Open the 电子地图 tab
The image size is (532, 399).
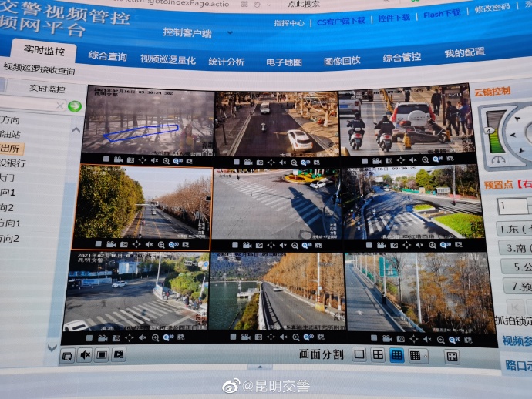point(284,61)
